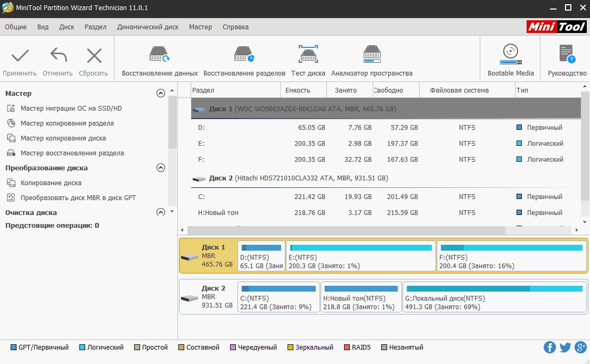Select the D: row in partition table
The image size is (590, 364).
386,128
